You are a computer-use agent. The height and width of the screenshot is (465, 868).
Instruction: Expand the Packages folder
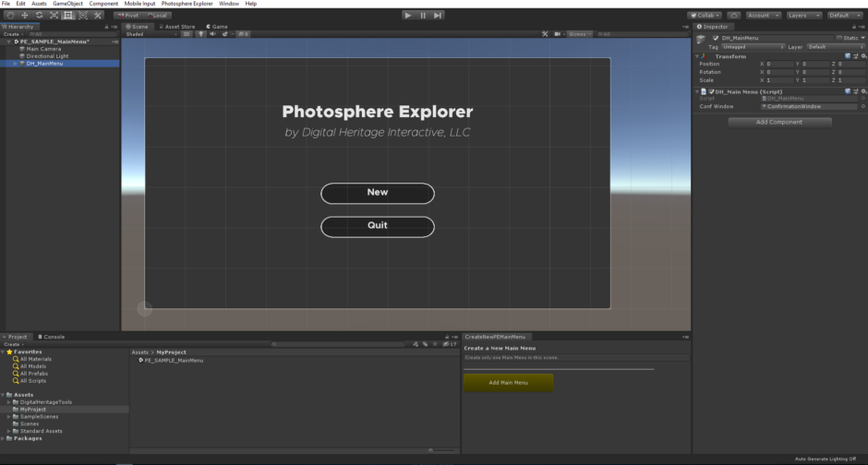point(3,438)
